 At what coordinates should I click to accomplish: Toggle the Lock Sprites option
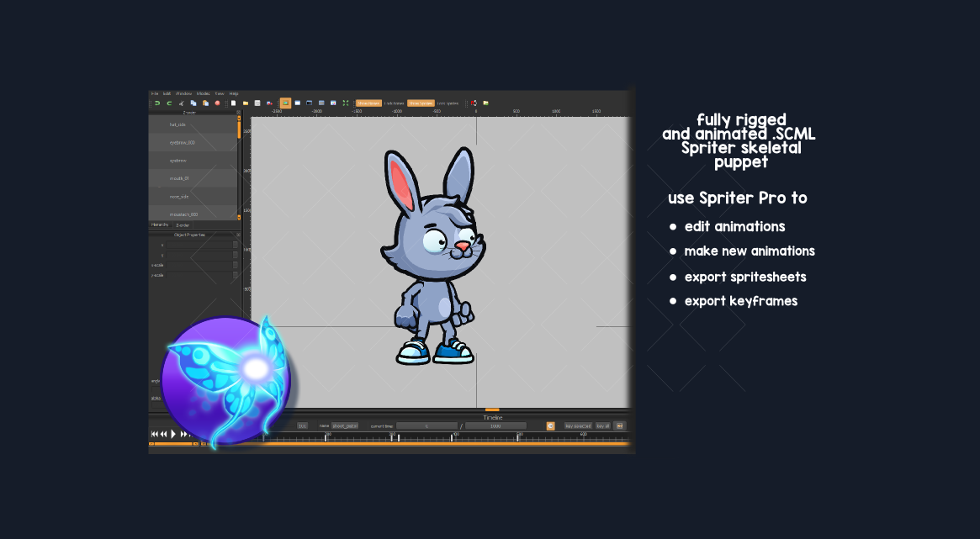pos(448,103)
